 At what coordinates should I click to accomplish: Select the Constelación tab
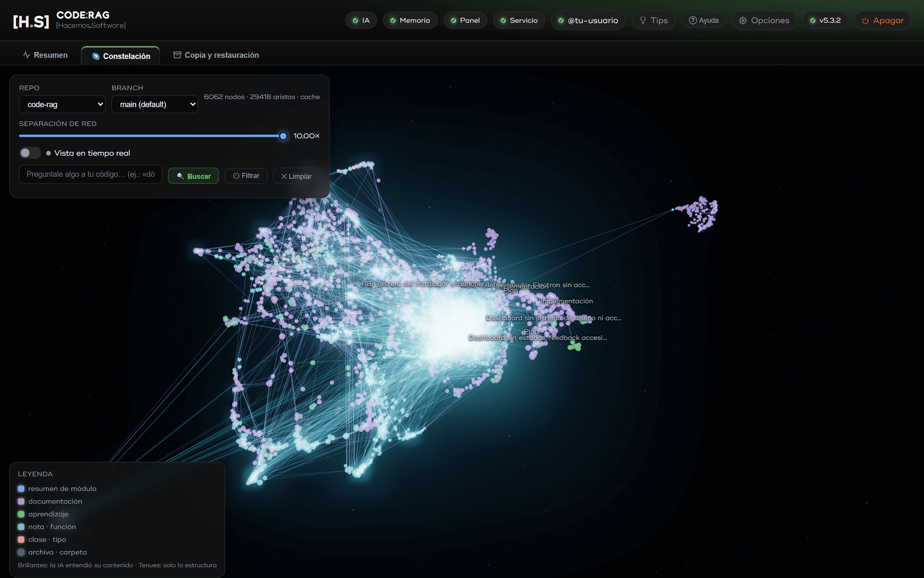click(x=121, y=56)
